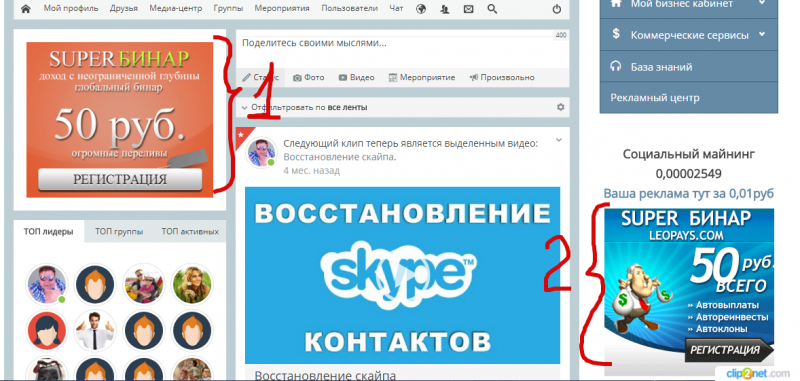800x381 pixels.
Task: Click '4 мес. назад' post timestamp
Action: pyautogui.click(x=311, y=170)
